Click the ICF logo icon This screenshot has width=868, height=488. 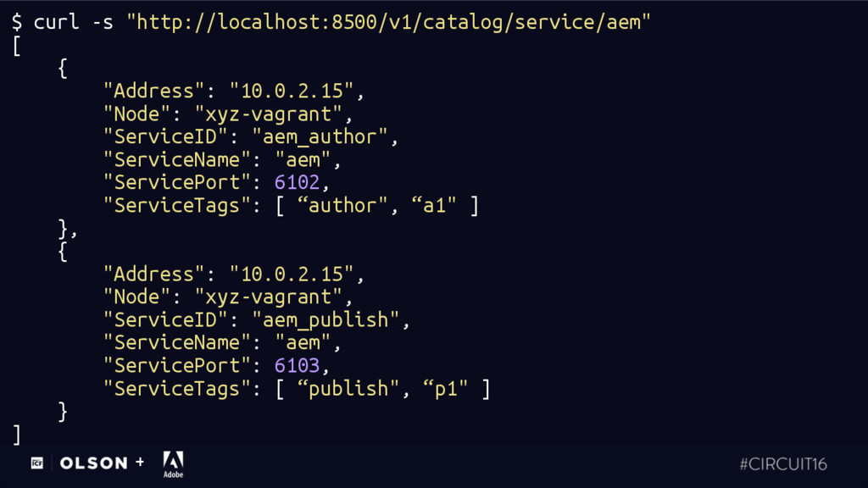tap(37, 463)
